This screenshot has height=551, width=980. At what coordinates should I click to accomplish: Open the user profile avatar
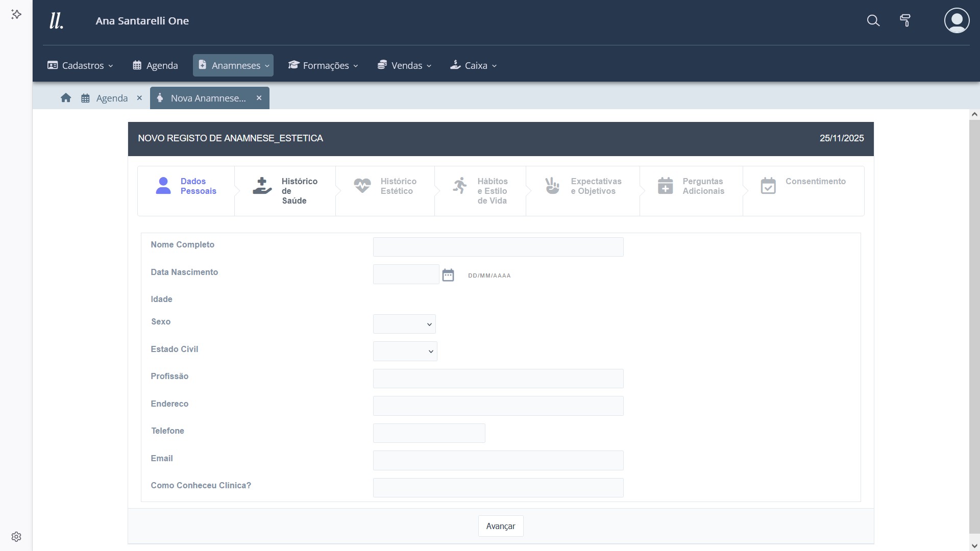[x=957, y=21]
